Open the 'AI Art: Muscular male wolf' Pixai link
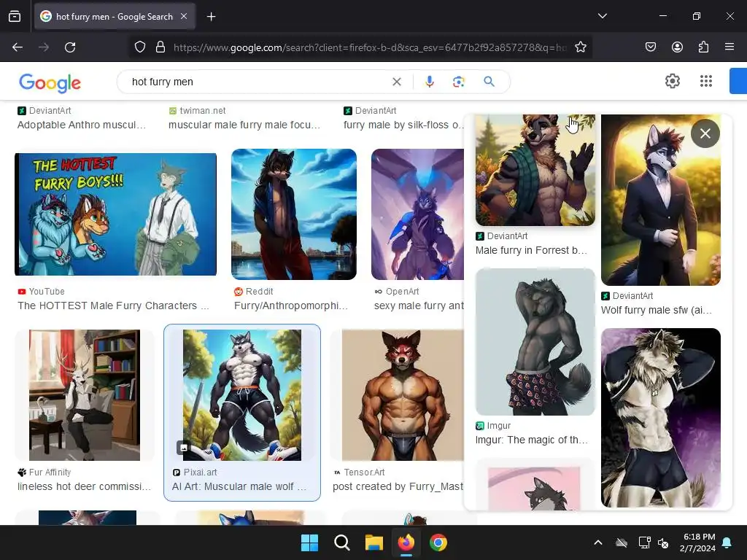The image size is (747, 560). tap(239, 486)
